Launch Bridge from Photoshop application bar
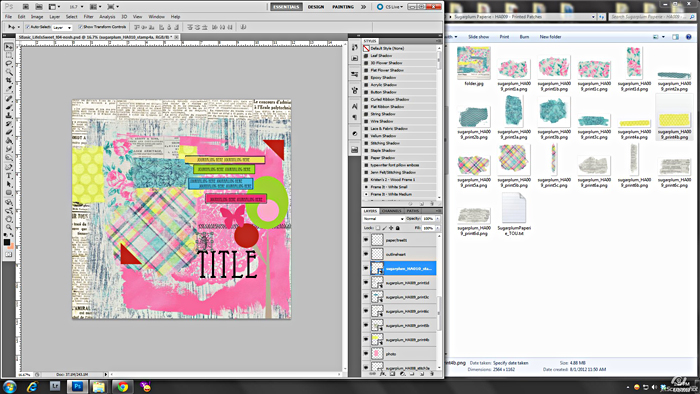The height and width of the screenshot is (394, 700). (x=26, y=7)
